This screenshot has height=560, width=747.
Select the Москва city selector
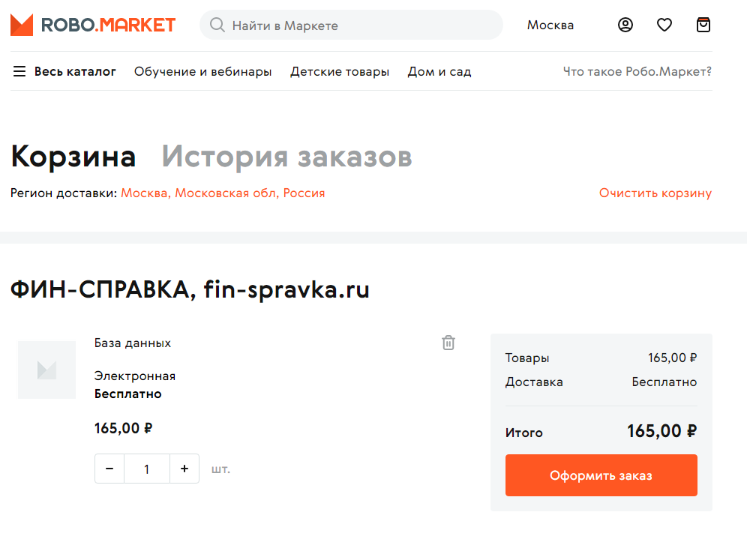(550, 25)
